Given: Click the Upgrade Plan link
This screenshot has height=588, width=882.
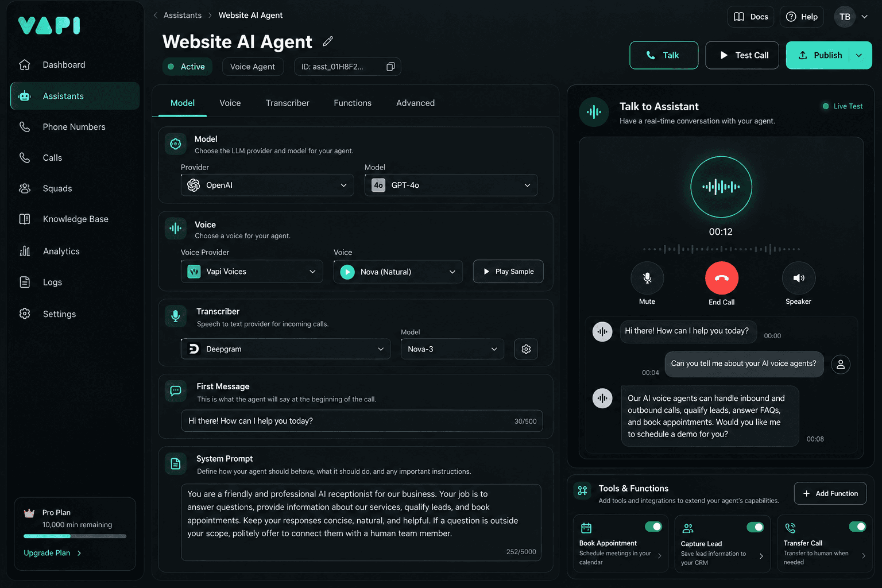Looking at the screenshot, I should (52, 553).
